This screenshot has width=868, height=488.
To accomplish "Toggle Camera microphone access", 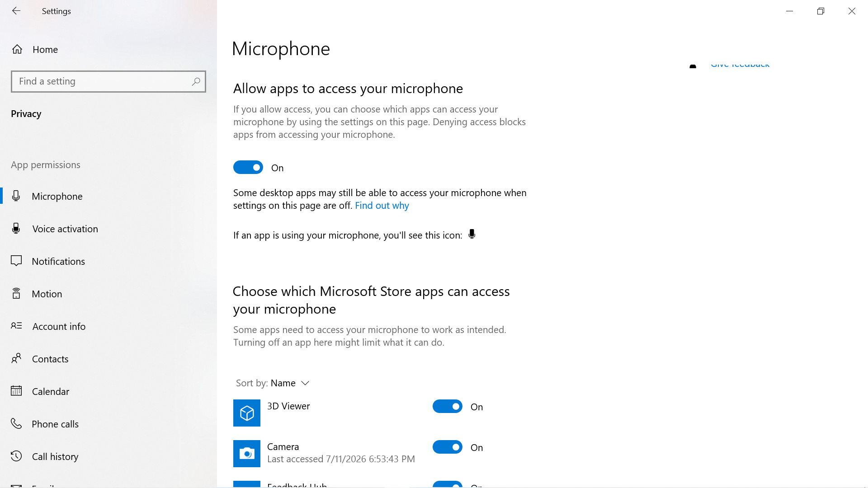I will coord(448,447).
